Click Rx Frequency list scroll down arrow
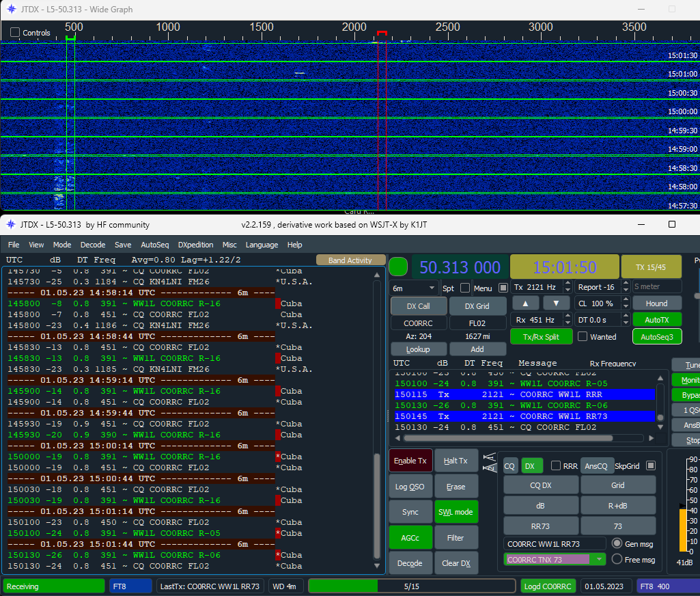Viewport: 700px width, 596px height. (660, 427)
